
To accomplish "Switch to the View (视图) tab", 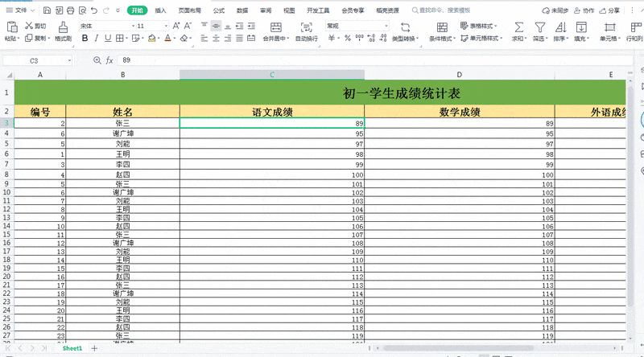I will tap(289, 10).
